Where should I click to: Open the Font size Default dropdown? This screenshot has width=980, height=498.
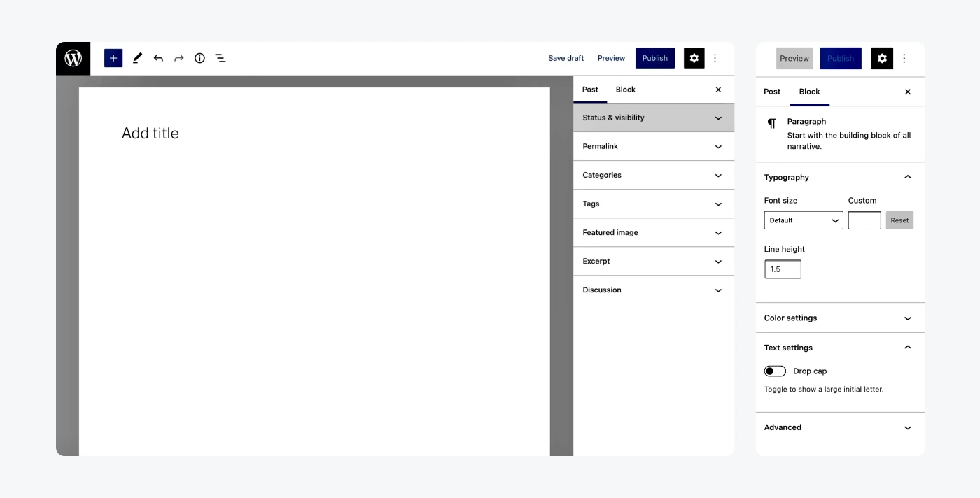click(x=804, y=220)
